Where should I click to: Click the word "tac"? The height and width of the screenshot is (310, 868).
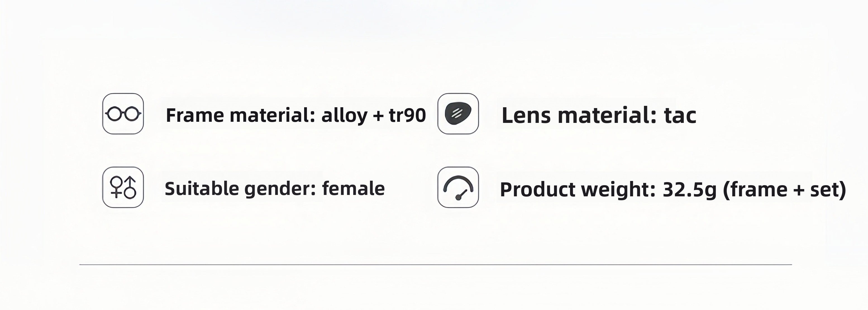(680, 115)
